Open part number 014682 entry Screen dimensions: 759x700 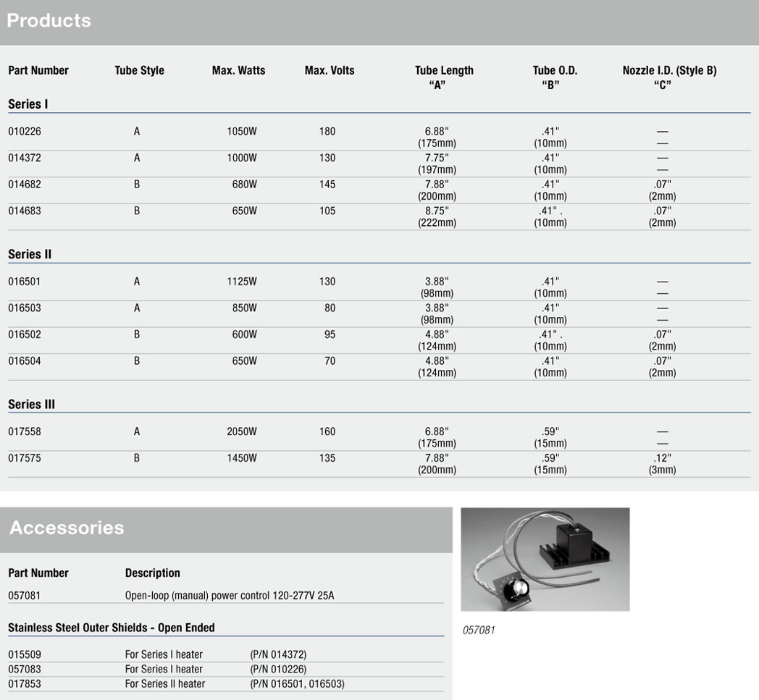(x=25, y=185)
